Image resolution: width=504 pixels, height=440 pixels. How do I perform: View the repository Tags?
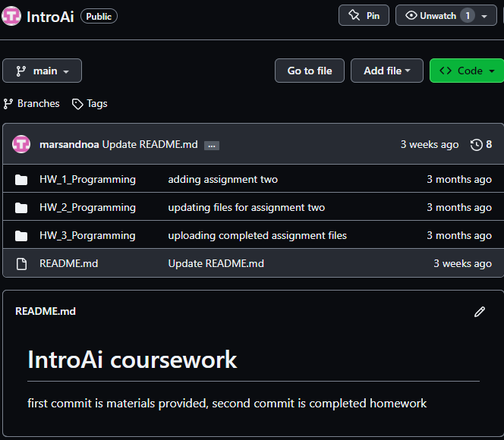click(90, 103)
